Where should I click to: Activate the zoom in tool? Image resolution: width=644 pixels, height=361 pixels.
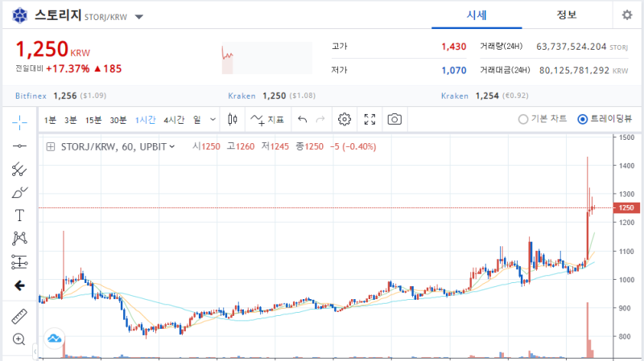click(19, 339)
